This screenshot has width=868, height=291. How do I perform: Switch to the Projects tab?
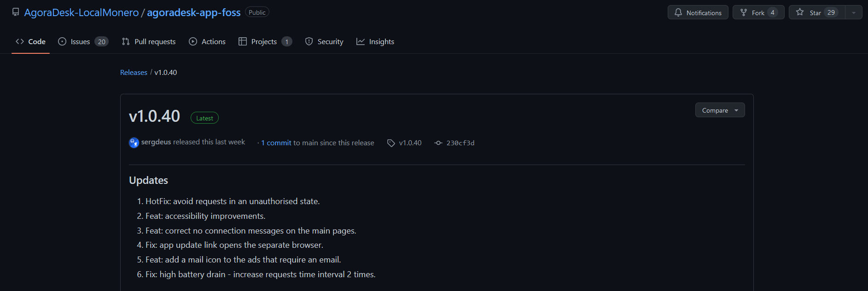pos(265,41)
